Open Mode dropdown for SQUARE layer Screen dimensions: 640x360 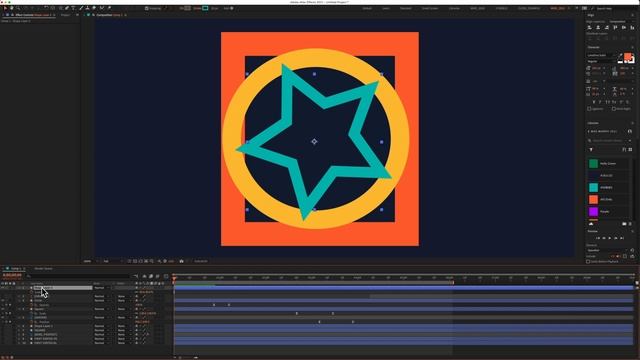point(101,330)
